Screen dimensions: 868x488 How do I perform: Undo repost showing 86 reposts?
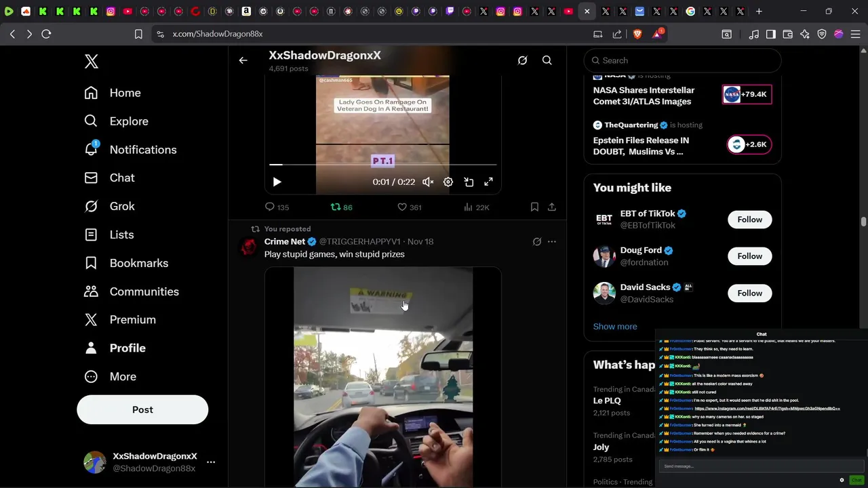point(341,207)
